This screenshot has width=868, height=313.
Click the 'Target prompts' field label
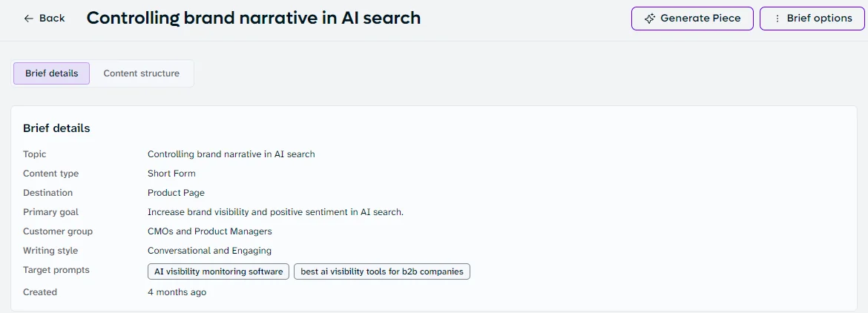[x=56, y=270]
